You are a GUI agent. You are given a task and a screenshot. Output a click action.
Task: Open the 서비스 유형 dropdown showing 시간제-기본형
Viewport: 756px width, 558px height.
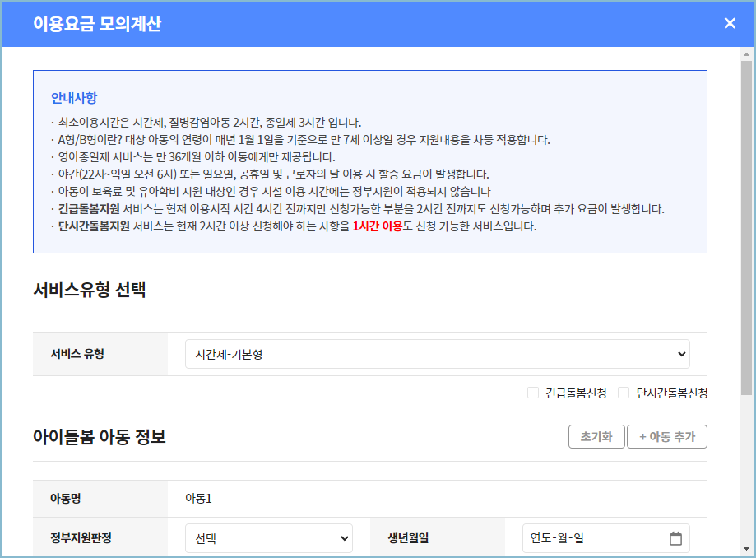click(x=436, y=353)
